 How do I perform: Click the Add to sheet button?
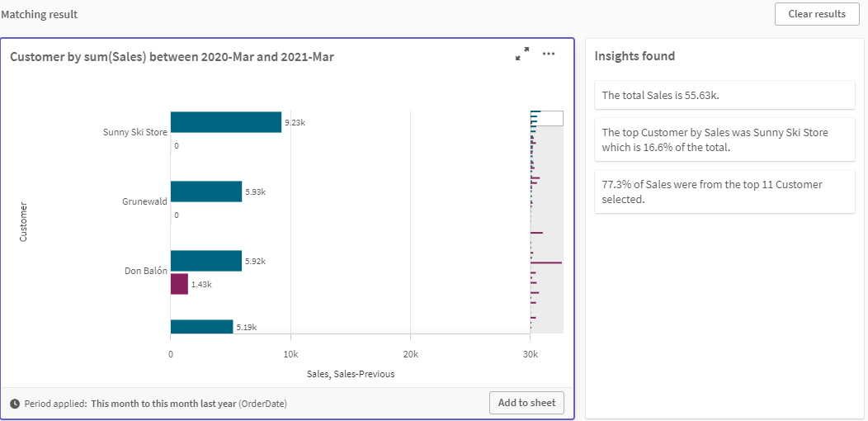click(x=526, y=403)
